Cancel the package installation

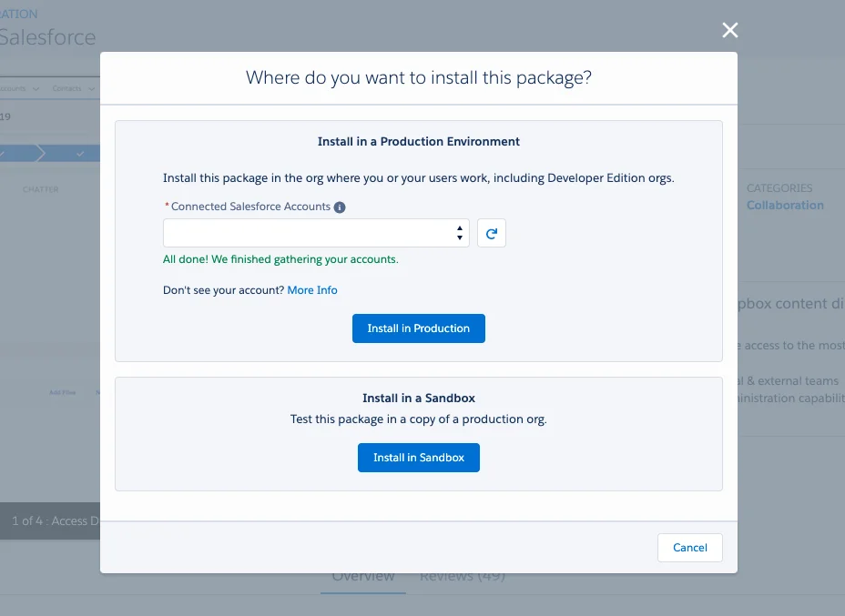click(689, 547)
